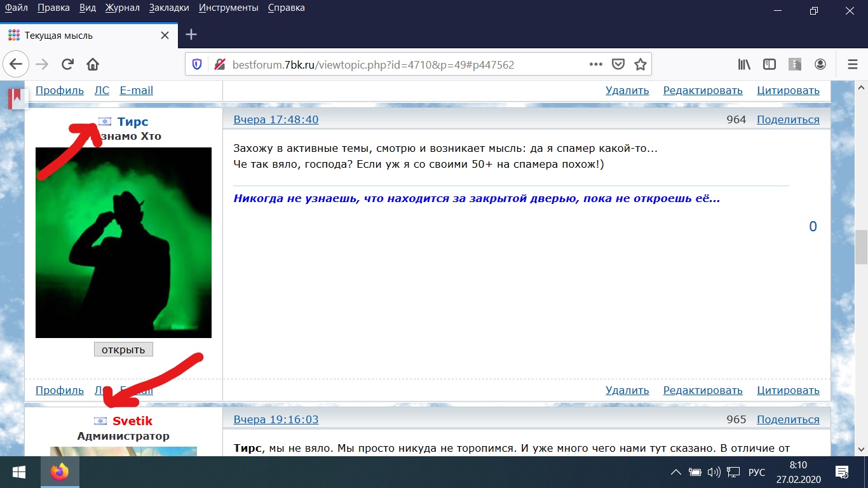Viewport: 868px width, 488px height.
Task: Show hidden system tray icons
Action: click(x=677, y=472)
